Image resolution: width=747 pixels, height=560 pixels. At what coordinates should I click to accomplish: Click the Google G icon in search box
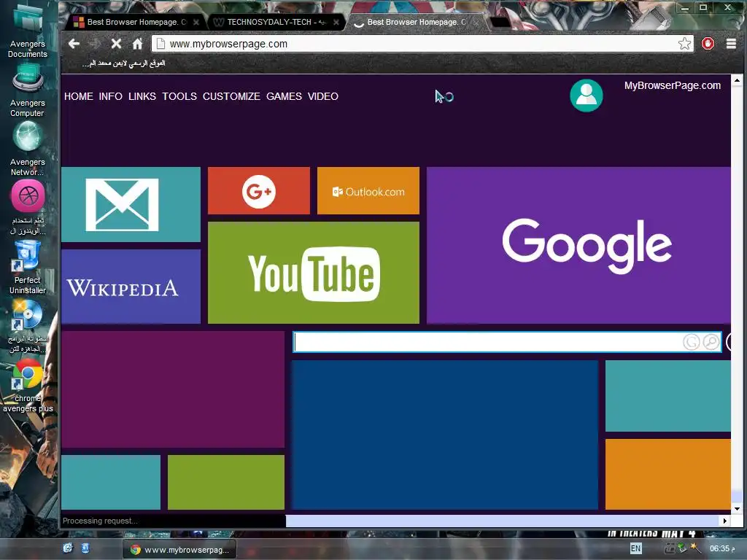[x=692, y=342]
